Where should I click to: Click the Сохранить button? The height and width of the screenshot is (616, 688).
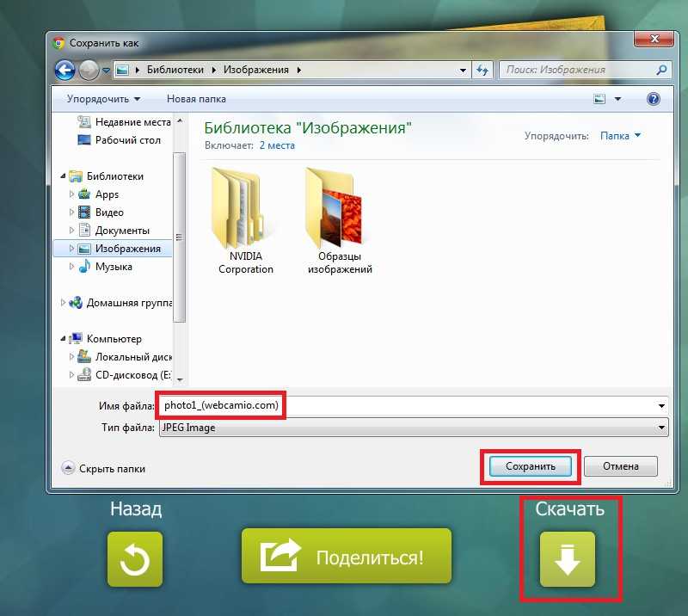530,466
